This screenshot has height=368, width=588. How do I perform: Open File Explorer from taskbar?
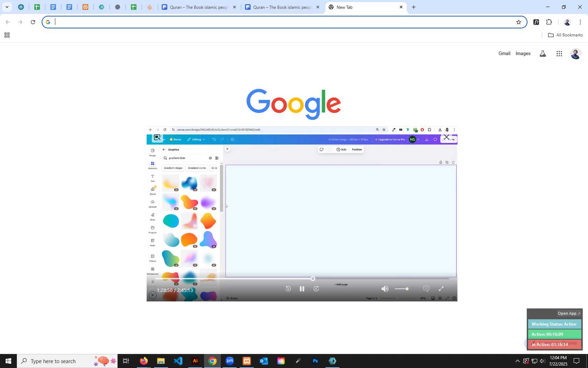161,361
